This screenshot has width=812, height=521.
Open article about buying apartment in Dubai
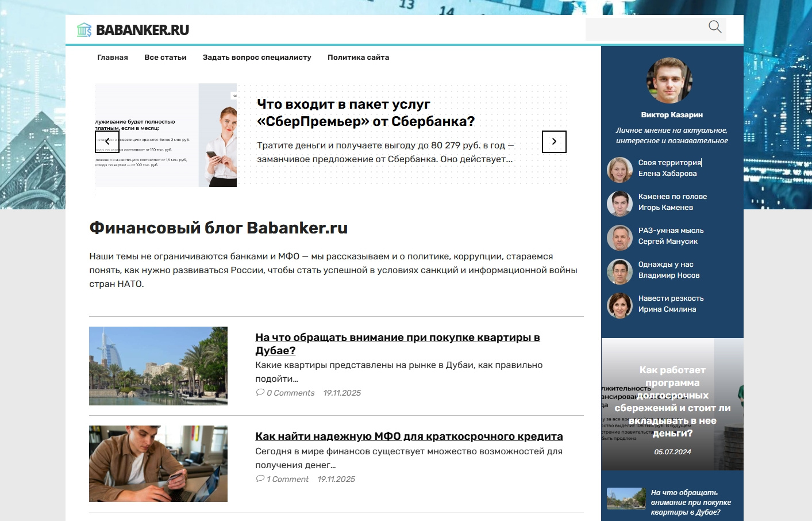click(398, 344)
